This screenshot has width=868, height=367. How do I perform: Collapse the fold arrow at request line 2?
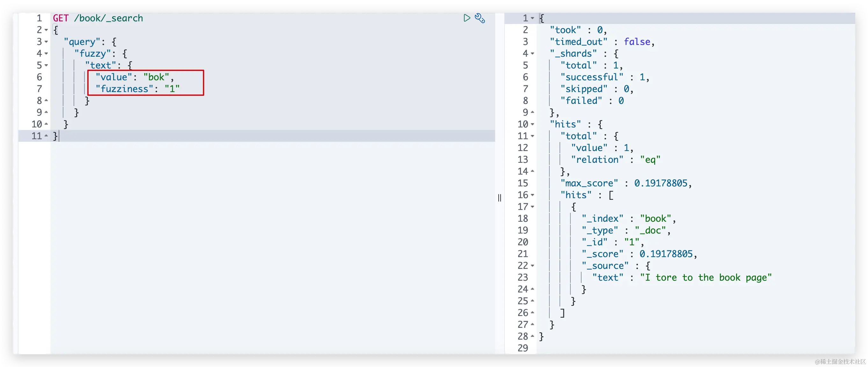[x=46, y=30]
